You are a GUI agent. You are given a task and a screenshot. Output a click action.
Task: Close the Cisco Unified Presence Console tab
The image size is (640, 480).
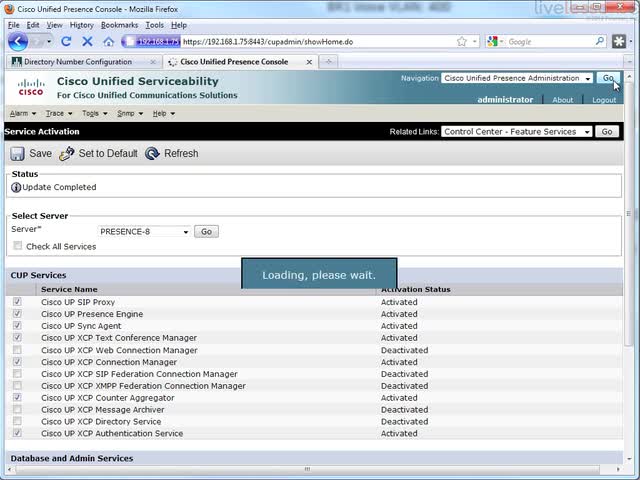click(x=309, y=62)
